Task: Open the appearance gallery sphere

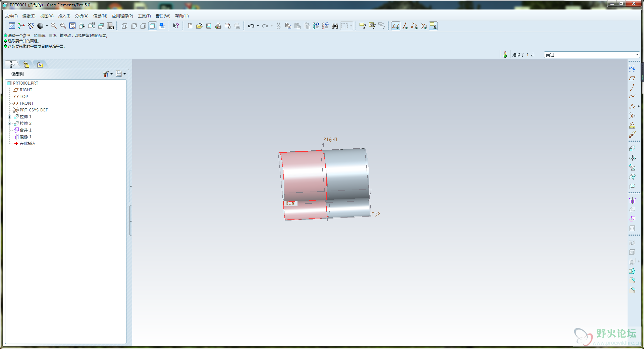Action: (x=40, y=26)
